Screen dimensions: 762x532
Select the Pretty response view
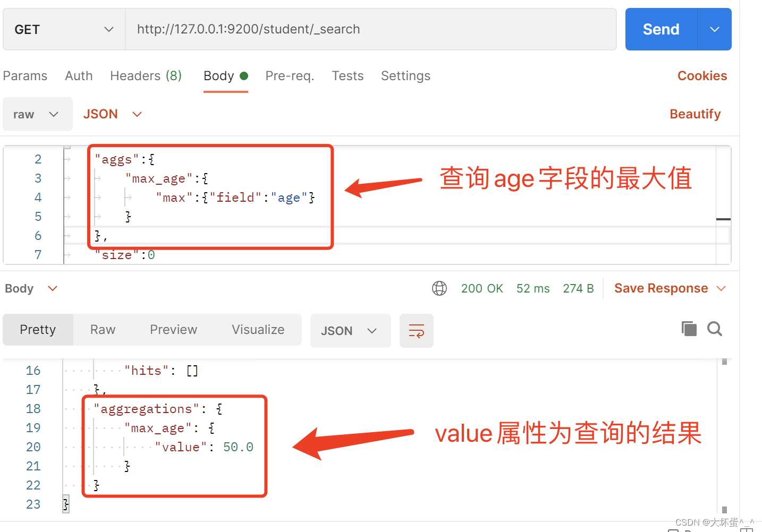coord(38,330)
